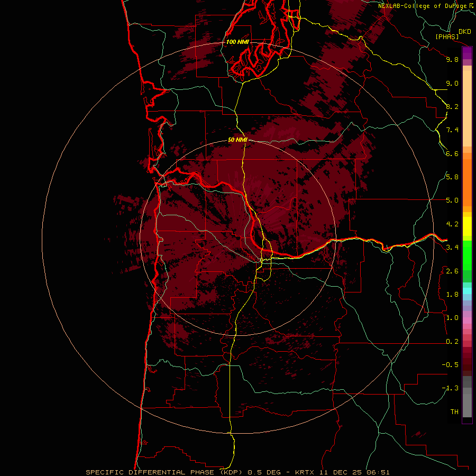Click the 7.4 scale value
476x476 pixels.
[452, 130]
